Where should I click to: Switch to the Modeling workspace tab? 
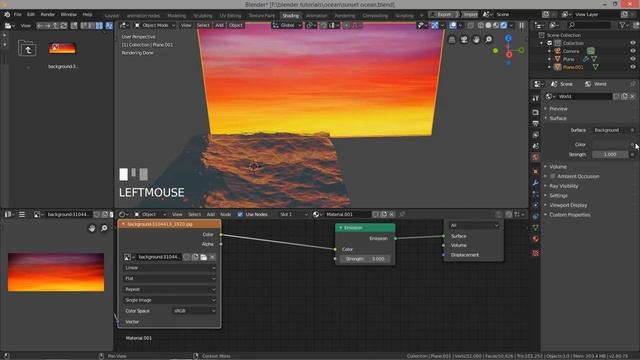coord(176,16)
